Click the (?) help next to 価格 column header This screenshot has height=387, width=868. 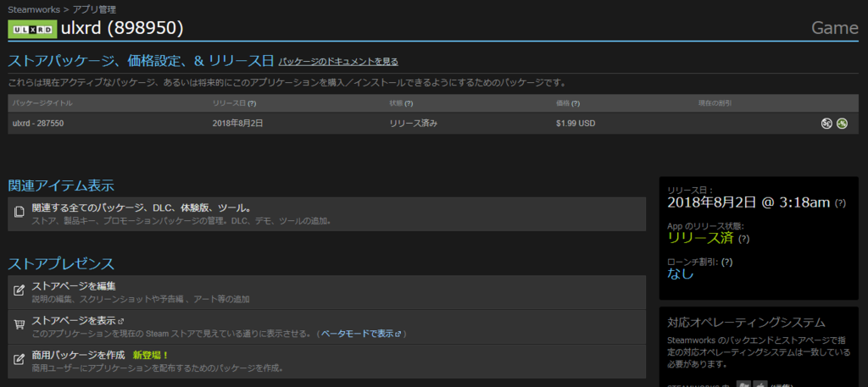(576, 103)
